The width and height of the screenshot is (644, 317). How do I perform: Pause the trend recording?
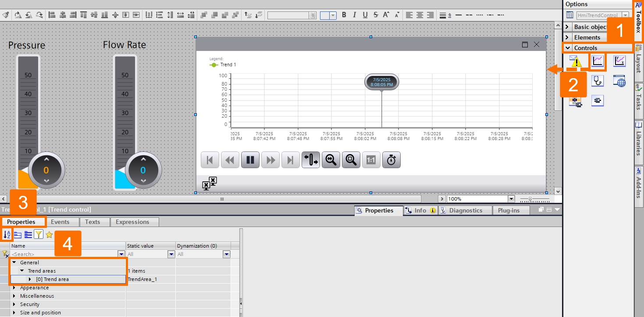coord(250,160)
